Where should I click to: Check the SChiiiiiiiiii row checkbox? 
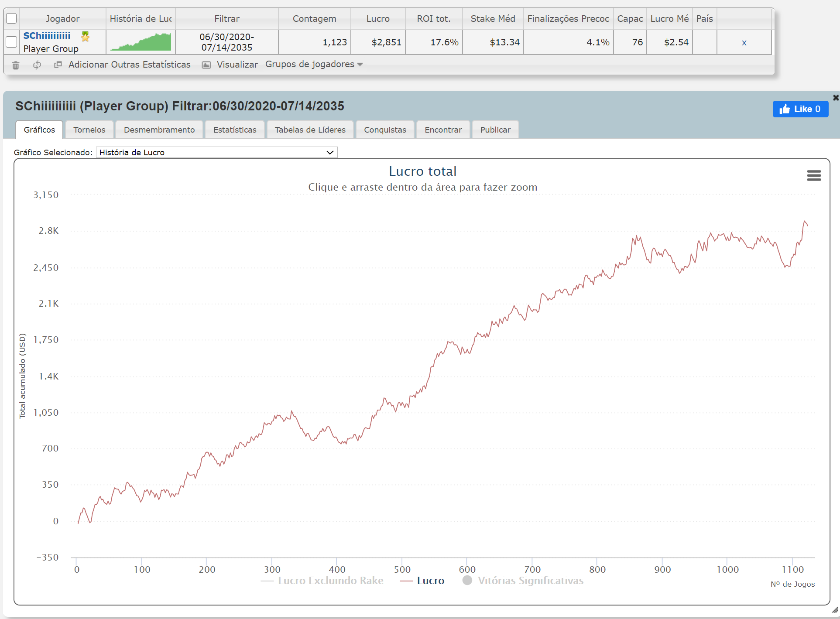11,42
